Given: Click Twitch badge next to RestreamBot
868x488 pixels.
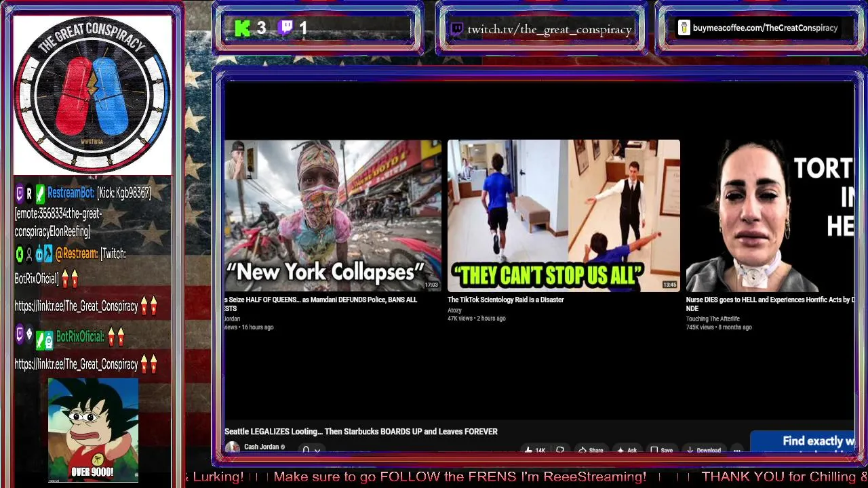Looking at the screenshot, I should (x=20, y=193).
